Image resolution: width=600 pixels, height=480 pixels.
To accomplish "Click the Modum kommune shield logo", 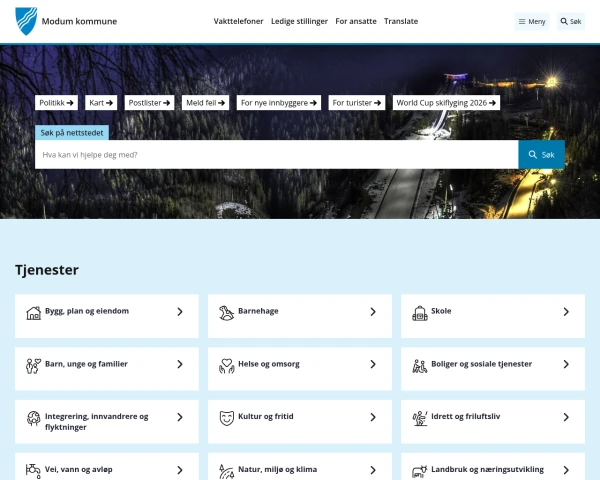I will tap(26, 21).
